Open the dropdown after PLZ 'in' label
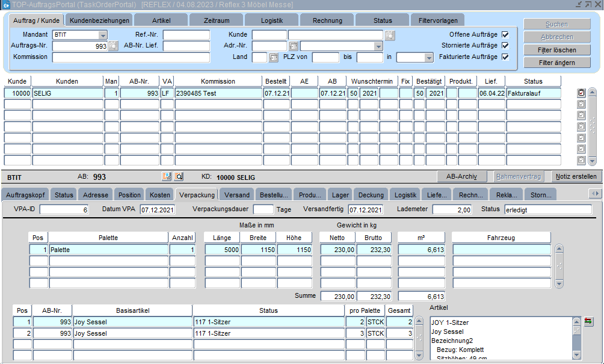Screen dimensions: 604x364 [428, 58]
